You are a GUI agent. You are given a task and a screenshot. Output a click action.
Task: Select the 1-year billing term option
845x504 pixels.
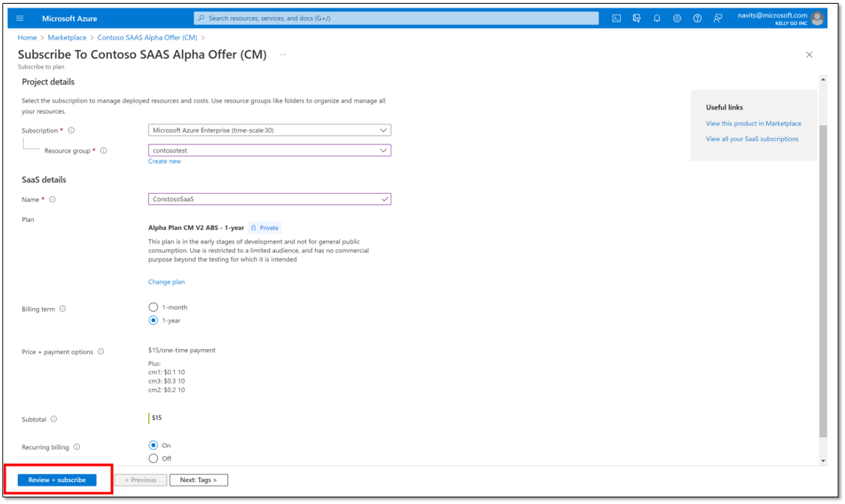153,321
